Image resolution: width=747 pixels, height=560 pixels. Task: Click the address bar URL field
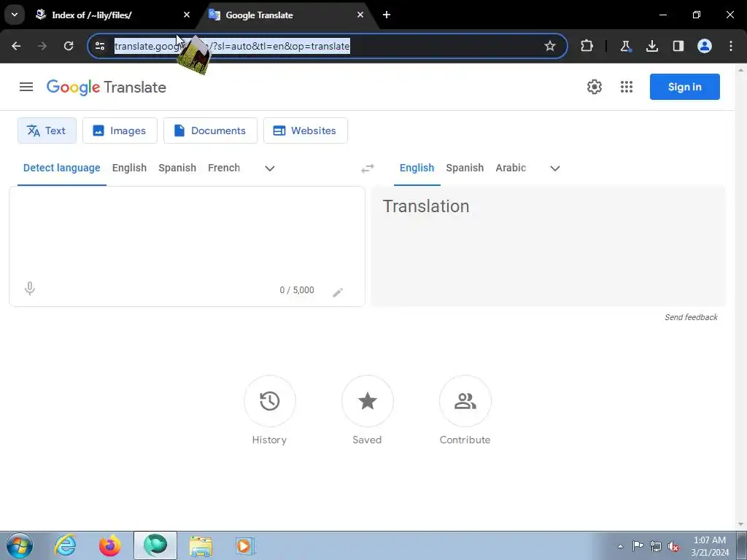click(x=326, y=46)
